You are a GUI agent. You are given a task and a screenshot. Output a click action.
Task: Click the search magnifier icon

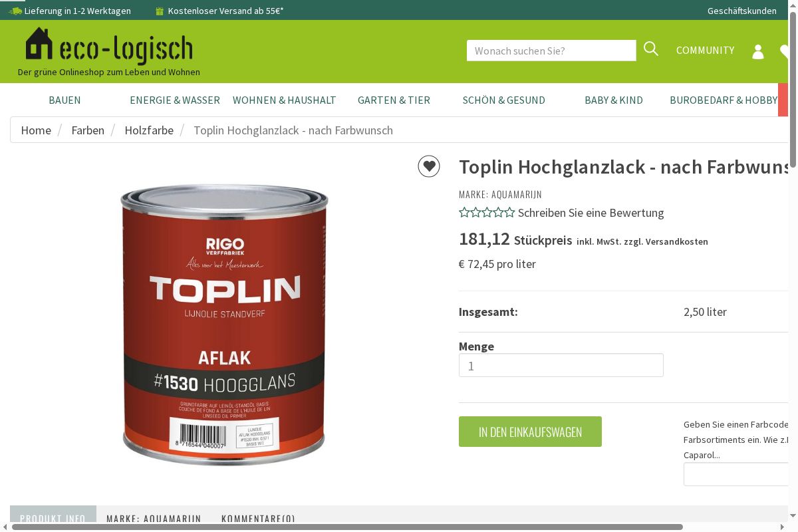click(x=651, y=49)
